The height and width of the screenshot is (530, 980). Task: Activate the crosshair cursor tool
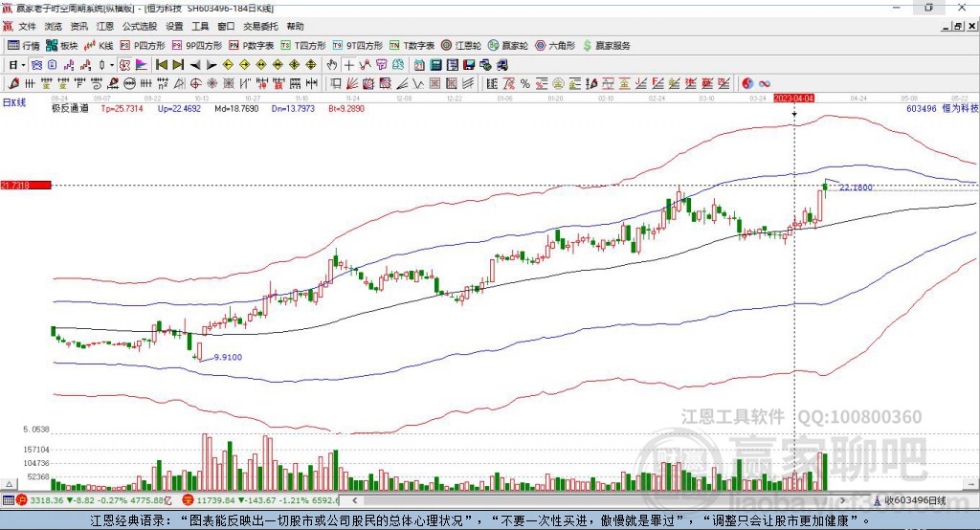tap(348, 65)
